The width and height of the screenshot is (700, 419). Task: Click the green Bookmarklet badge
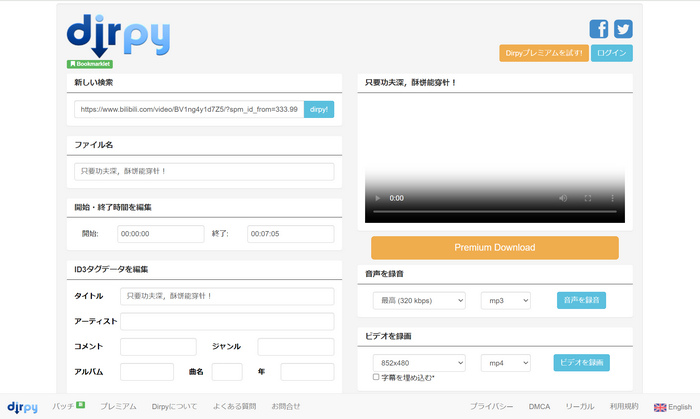tap(90, 64)
